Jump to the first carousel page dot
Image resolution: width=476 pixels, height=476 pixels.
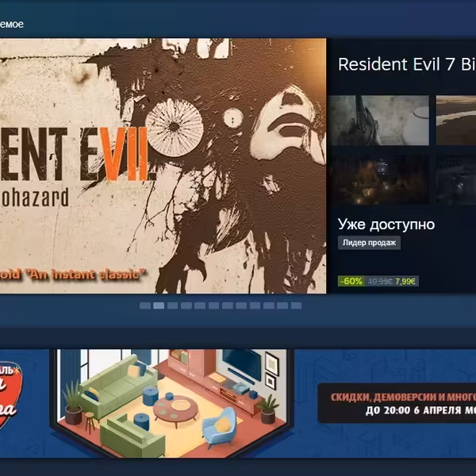coord(145,305)
